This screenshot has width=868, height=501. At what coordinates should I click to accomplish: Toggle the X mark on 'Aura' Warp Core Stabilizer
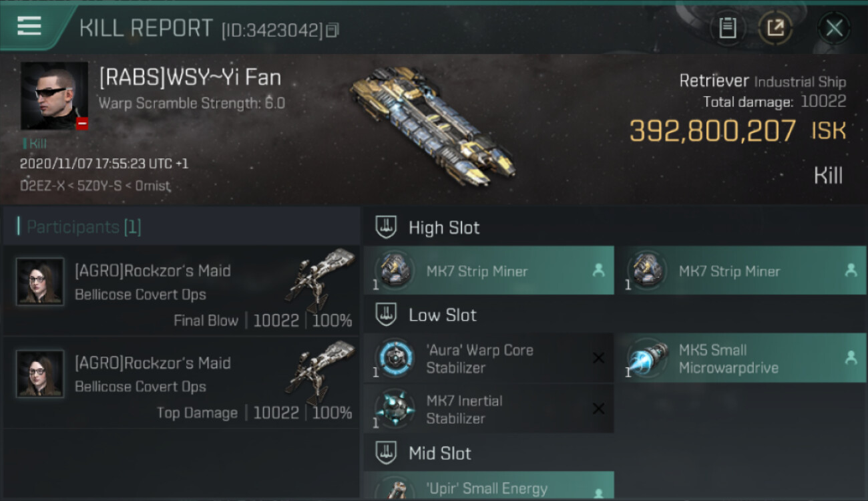click(598, 358)
